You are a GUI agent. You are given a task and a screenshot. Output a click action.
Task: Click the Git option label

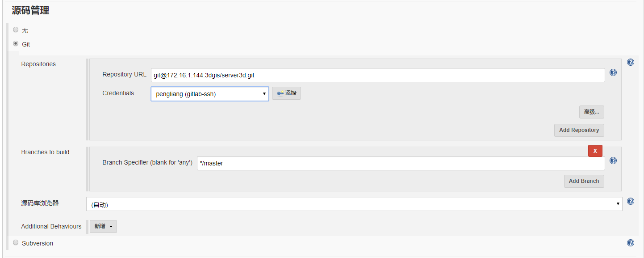[26, 44]
